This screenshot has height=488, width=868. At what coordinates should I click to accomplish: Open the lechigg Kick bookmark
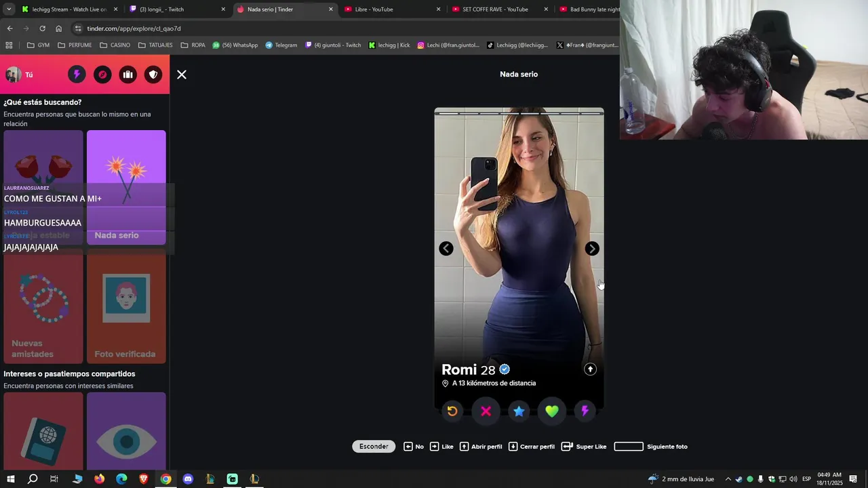[x=389, y=45]
